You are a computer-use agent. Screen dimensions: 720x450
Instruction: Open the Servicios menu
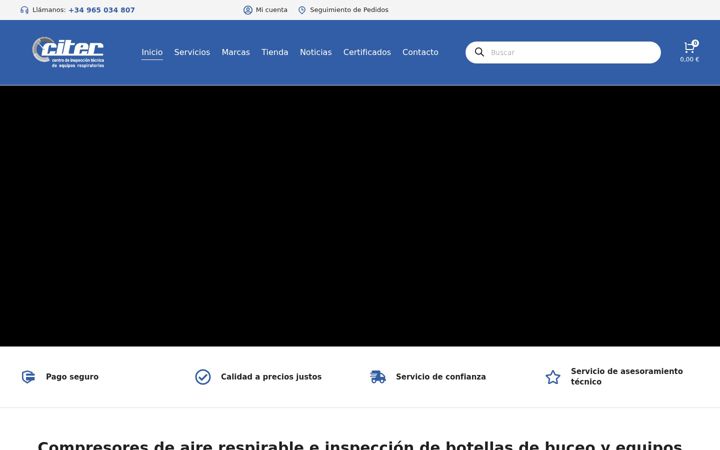(x=192, y=52)
